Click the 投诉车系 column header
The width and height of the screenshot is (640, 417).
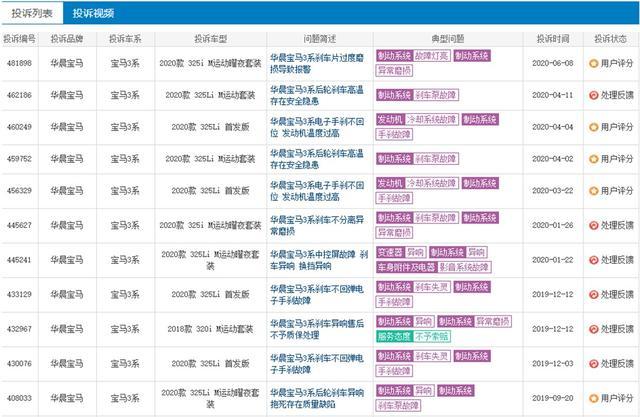tap(125, 39)
